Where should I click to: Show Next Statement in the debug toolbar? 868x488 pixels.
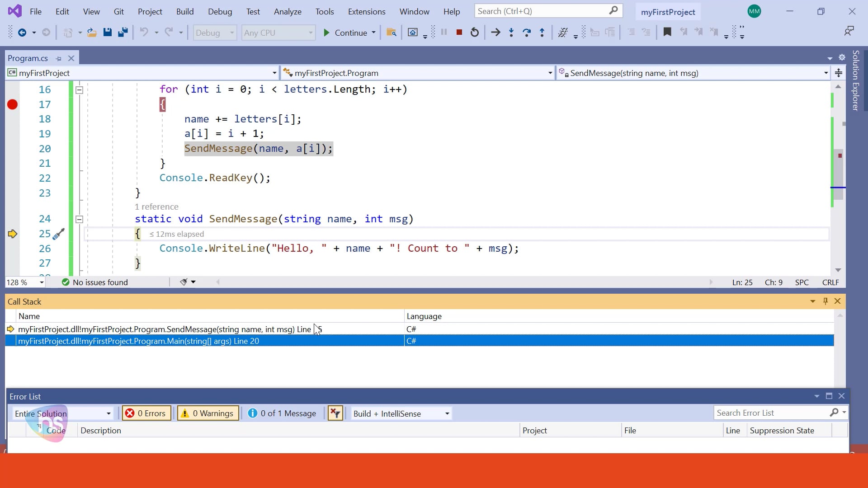496,32
